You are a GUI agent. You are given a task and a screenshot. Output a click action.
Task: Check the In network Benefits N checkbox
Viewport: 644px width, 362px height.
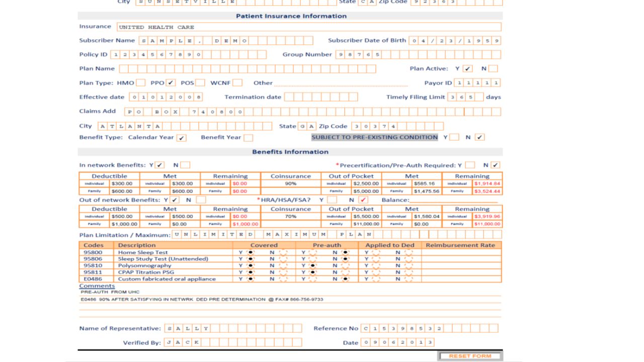[185, 165]
